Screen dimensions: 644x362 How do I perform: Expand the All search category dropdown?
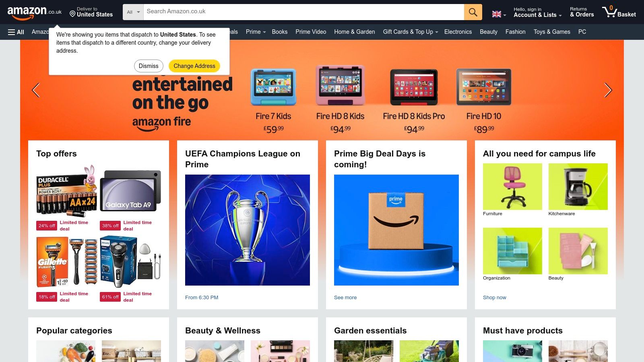pos(133,12)
